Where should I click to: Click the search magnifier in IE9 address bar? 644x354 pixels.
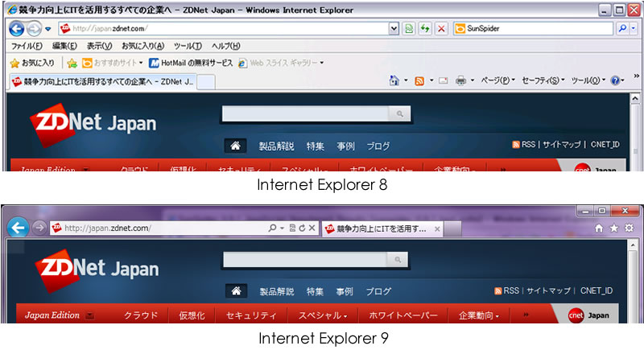[272, 228]
